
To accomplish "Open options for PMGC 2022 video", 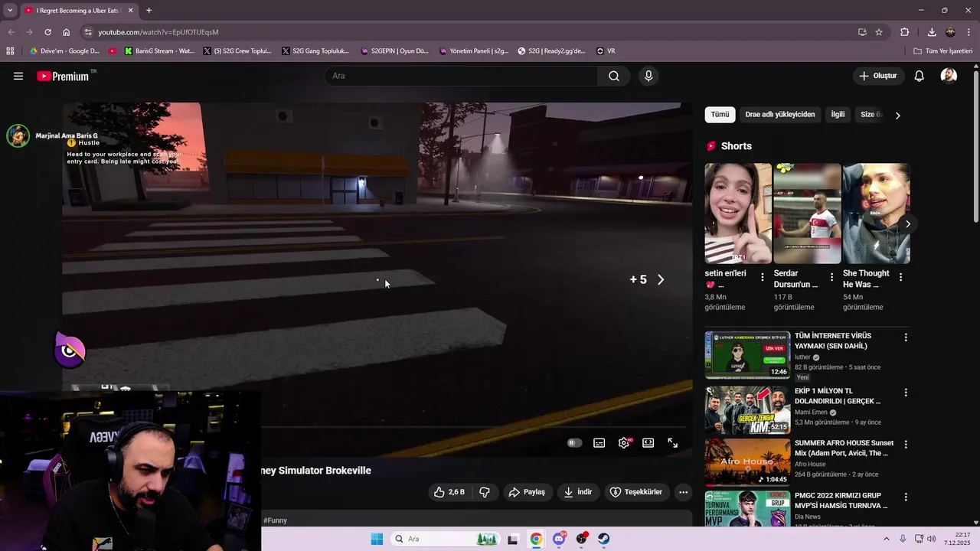I will [x=906, y=497].
